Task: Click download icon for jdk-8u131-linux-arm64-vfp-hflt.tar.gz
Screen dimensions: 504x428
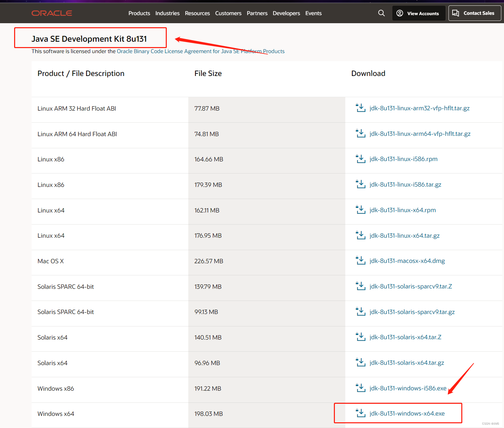Action: [360, 133]
